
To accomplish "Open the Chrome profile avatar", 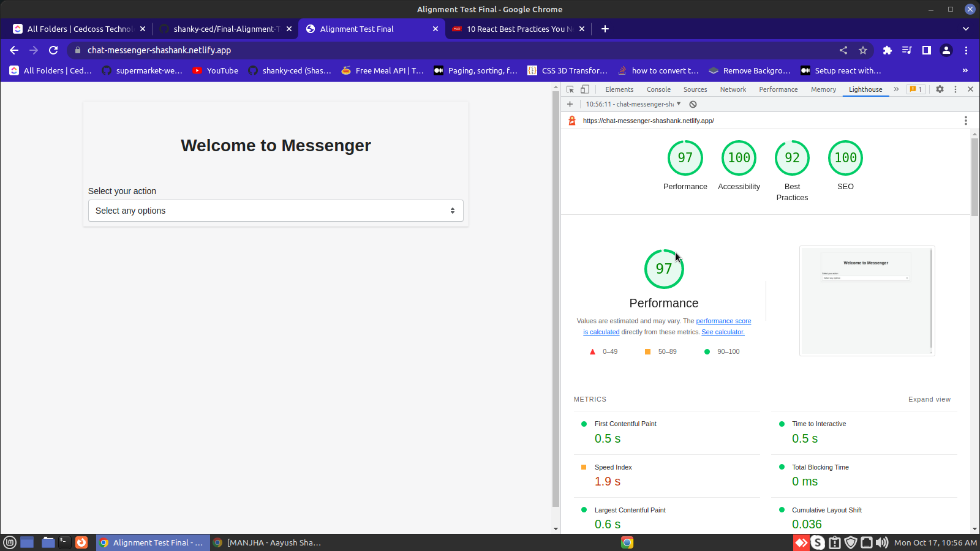I will click(946, 50).
